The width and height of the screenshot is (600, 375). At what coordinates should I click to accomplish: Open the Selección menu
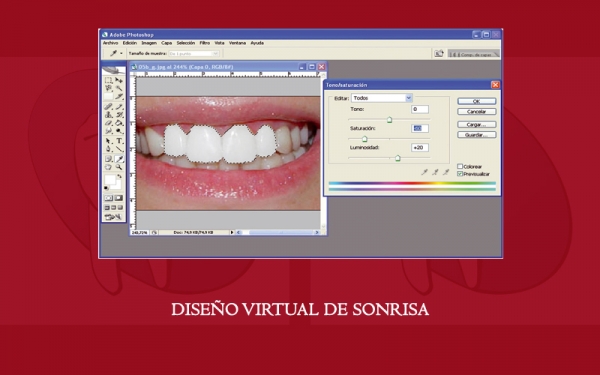186,43
